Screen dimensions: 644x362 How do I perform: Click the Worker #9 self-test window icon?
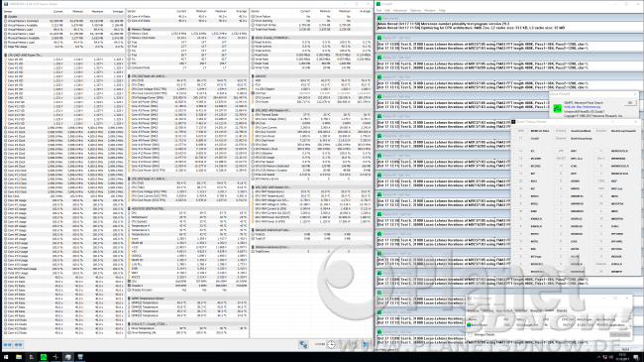[379, 194]
